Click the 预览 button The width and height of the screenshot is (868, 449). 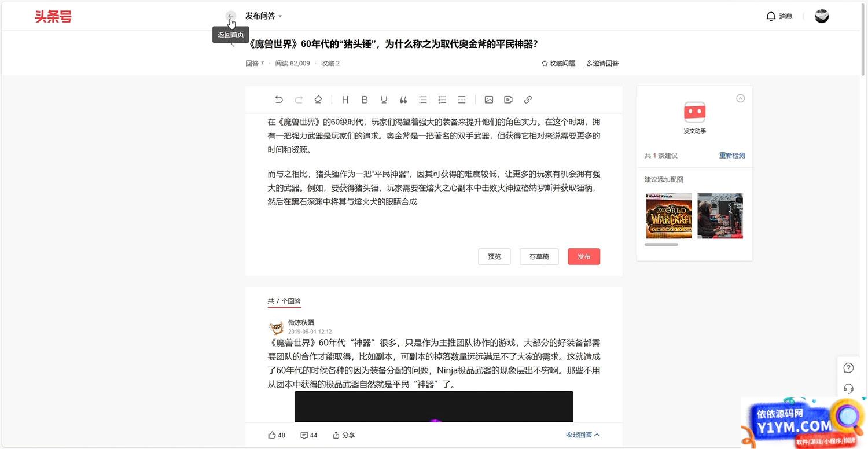(x=495, y=256)
